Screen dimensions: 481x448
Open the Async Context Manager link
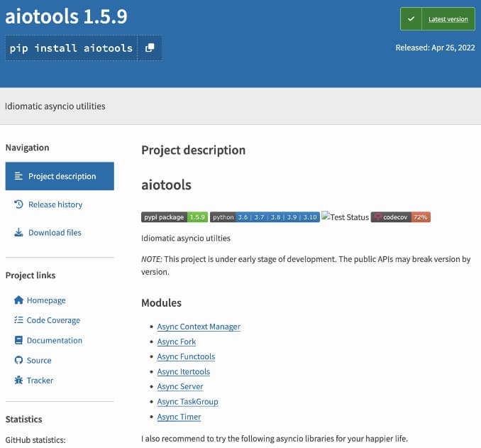point(199,327)
